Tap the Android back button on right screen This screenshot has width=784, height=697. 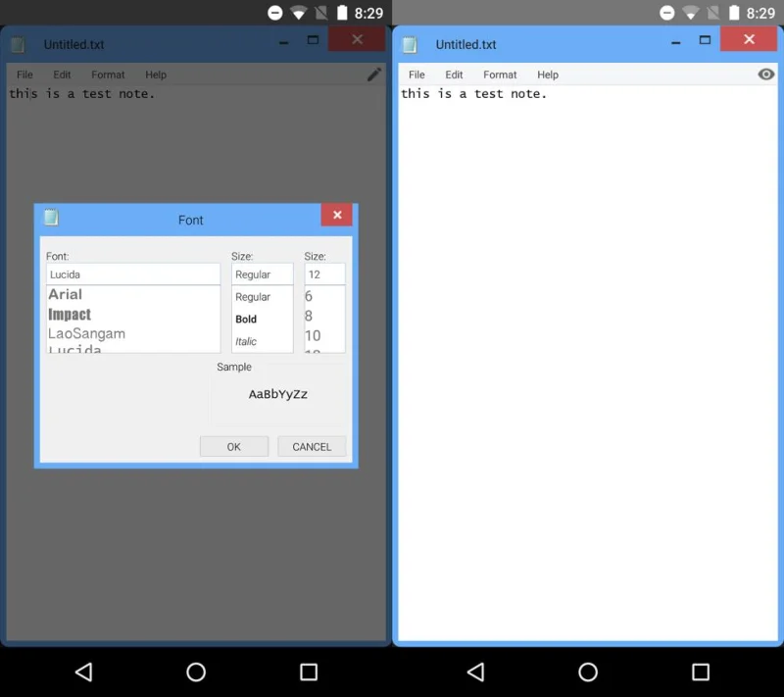click(476, 672)
